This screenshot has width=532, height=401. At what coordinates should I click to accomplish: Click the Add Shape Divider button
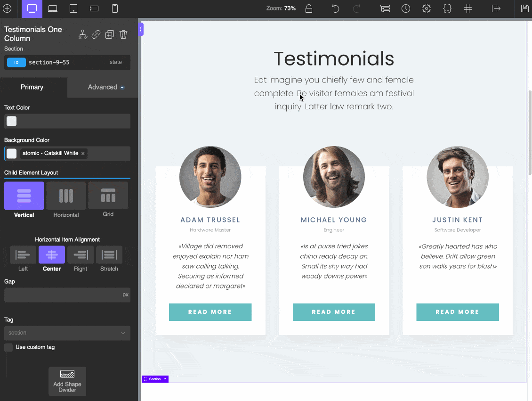pyautogui.click(x=67, y=381)
